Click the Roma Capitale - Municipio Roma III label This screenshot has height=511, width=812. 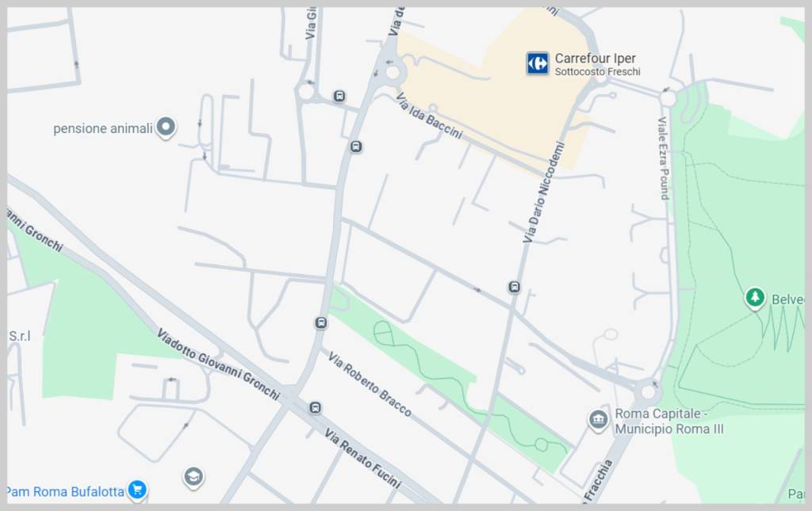(669, 421)
